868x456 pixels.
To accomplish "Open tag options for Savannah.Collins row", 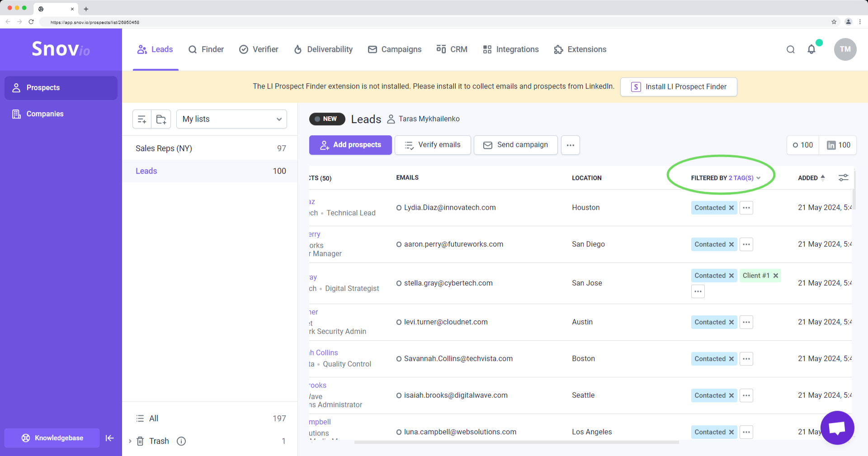I will pyautogui.click(x=746, y=359).
